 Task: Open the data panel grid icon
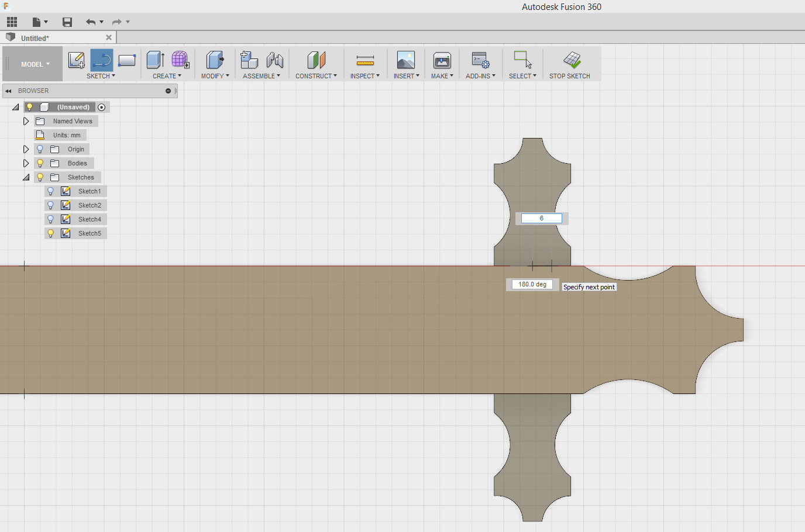pos(12,22)
